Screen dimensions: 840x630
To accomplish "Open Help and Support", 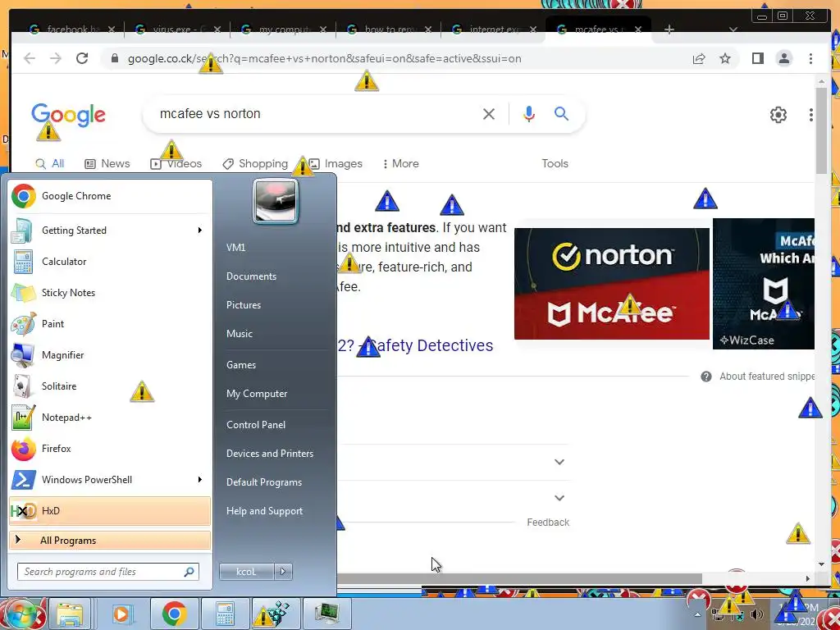I will (264, 511).
